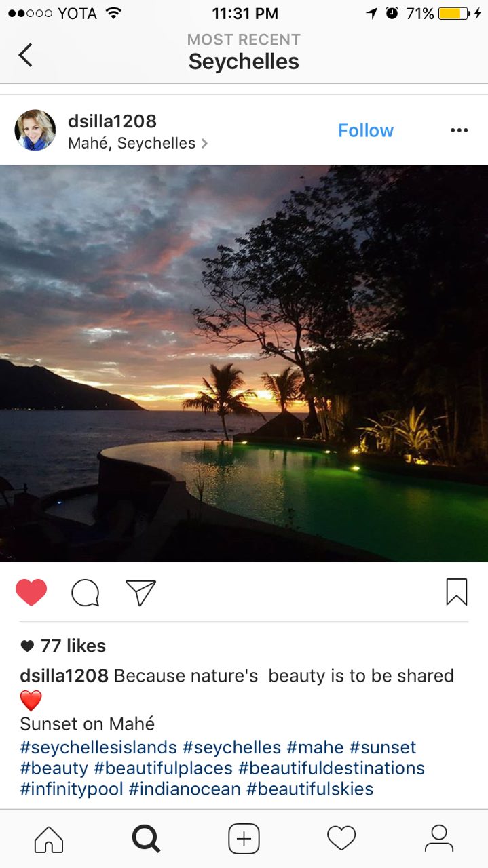Image resolution: width=488 pixels, height=868 pixels.
Task: Open post options via three dots
Action: [x=459, y=130]
